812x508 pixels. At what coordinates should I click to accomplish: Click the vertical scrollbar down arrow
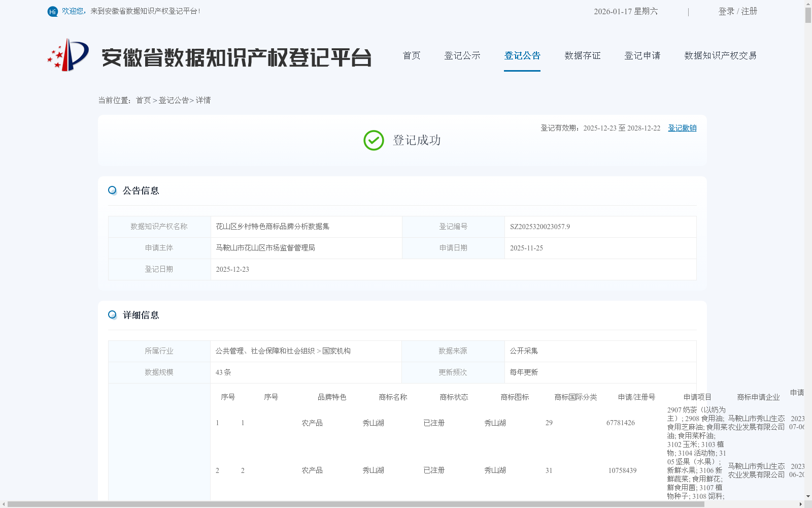click(x=808, y=496)
